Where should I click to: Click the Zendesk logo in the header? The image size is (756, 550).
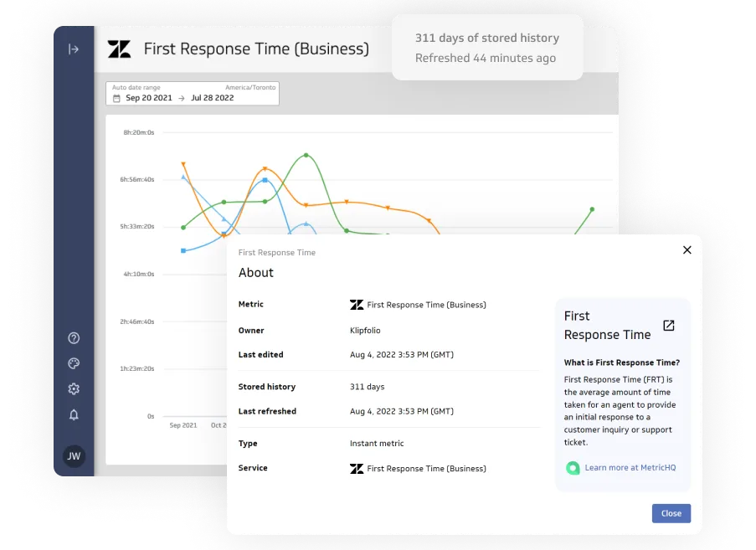(x=120, y=49)
